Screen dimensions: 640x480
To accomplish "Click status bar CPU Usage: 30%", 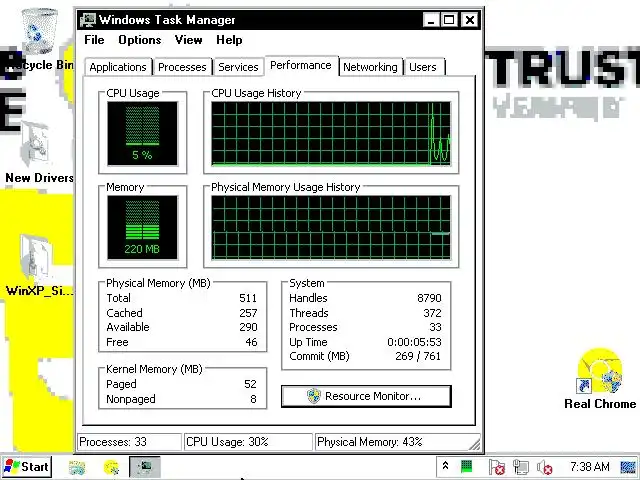I will click(x=248, y=442).
